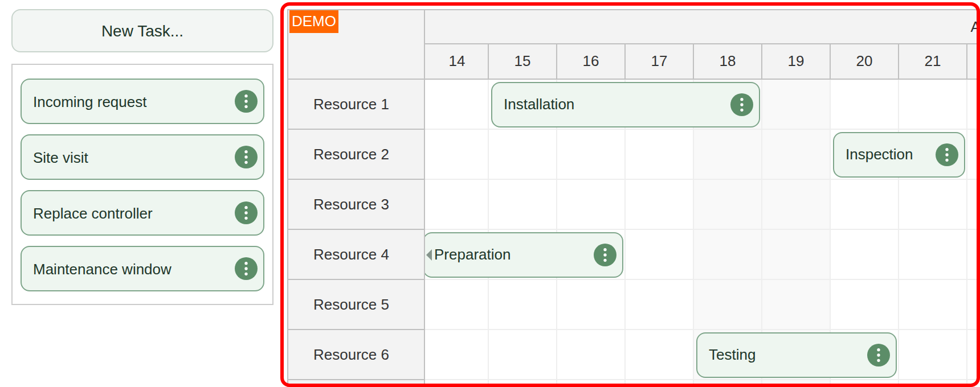Select the Incoming request task card
980x387 pixels.
[114, 102]
